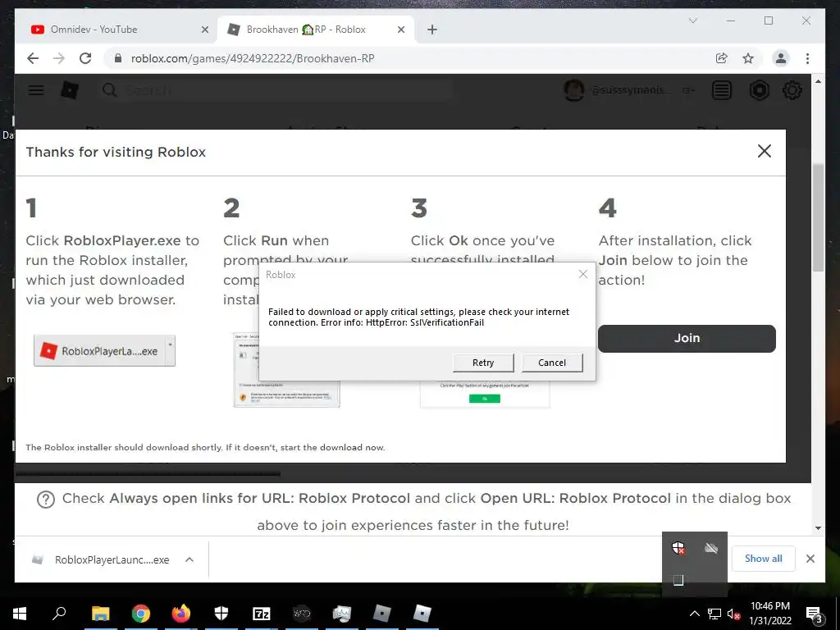840x630 pixels.
Task: Open Windows taskbar search
Action: click(59, 614)
